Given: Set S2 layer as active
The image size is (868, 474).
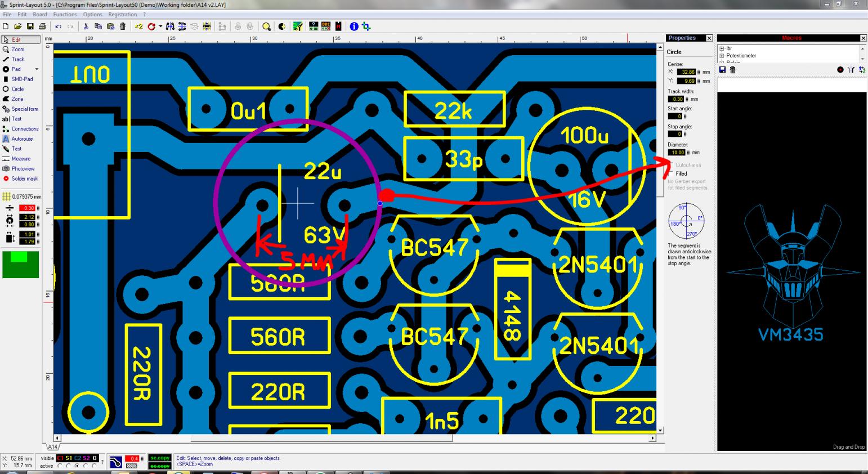Looking at the screenshot, I should (x=86, y=466).
